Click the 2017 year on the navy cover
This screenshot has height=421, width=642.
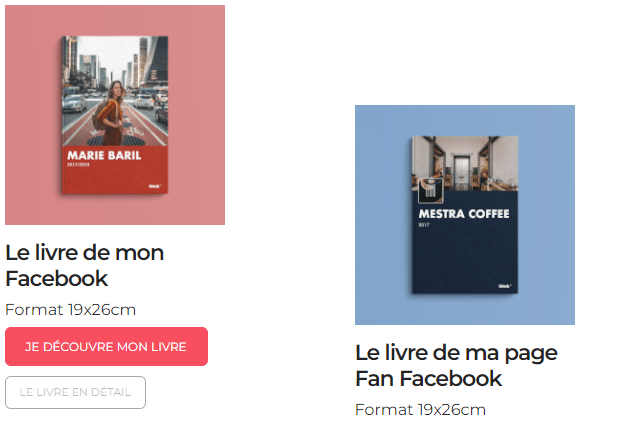point(424,225)
